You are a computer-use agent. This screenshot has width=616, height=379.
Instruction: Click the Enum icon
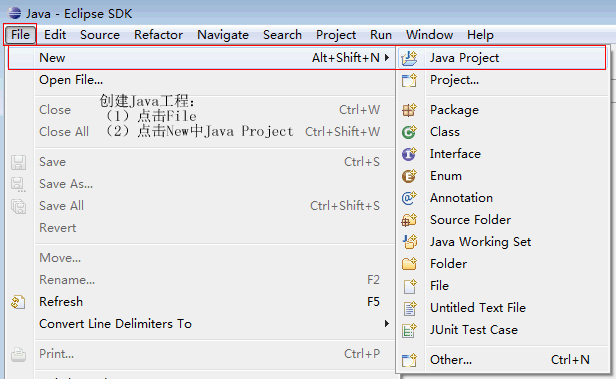coord(409,176)
